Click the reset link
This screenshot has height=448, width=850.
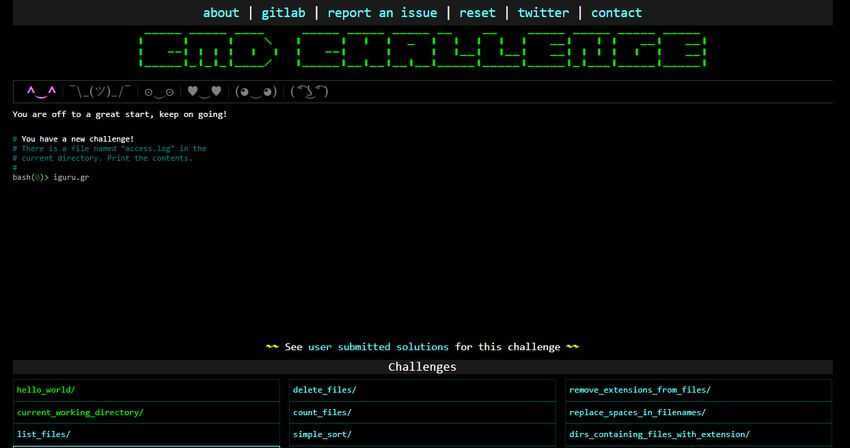pyautogui.click(x=477, y=12)
